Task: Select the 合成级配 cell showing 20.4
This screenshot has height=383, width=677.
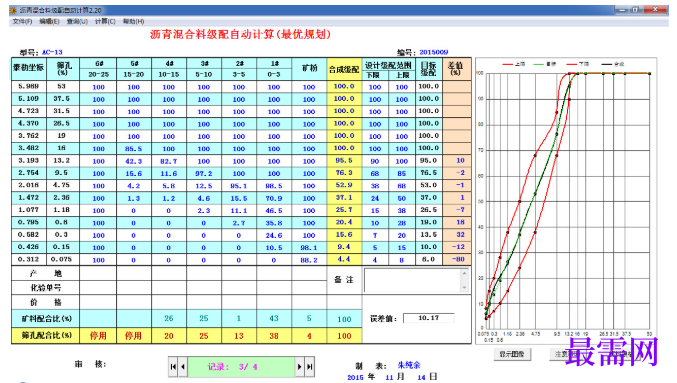Action: click(344, 222)
